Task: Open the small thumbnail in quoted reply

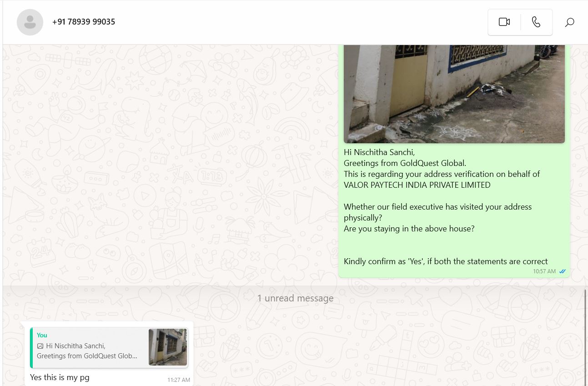Action: tap(168, 347)
